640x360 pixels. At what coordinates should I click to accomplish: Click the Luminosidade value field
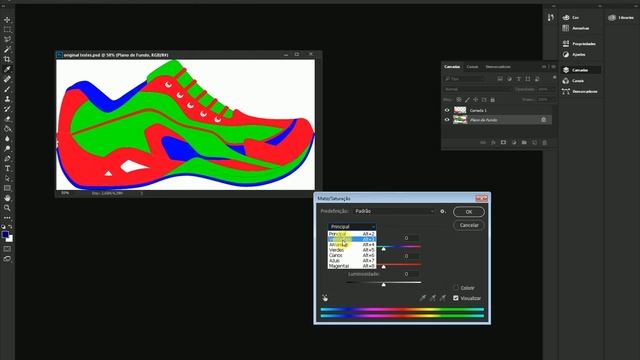[407, 274]
